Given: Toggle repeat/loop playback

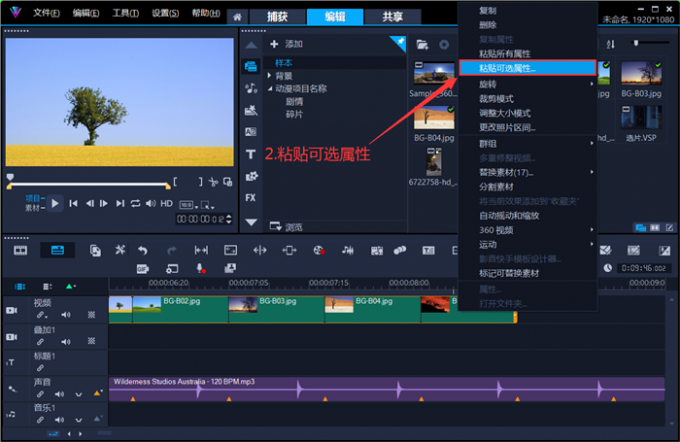Looking at the screenshot, I should tap(135, 203).
